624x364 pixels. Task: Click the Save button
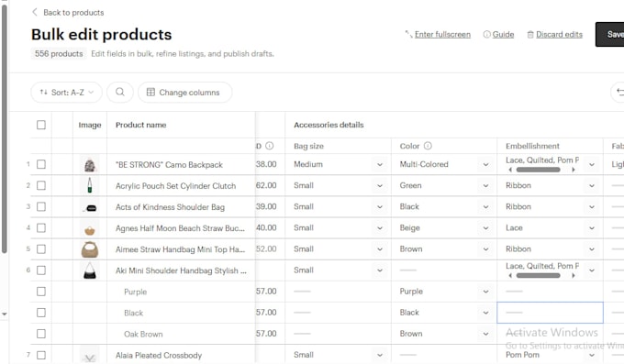(610, 34)
